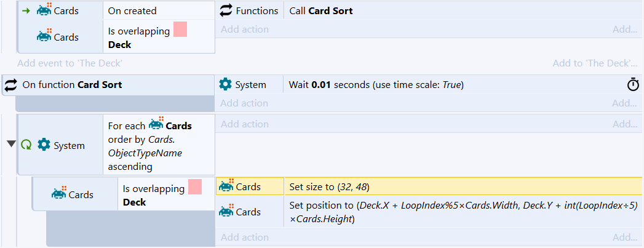Open 'Add...' menu on For each event row
The image size is (644, 248).
(x=625, y=124)
